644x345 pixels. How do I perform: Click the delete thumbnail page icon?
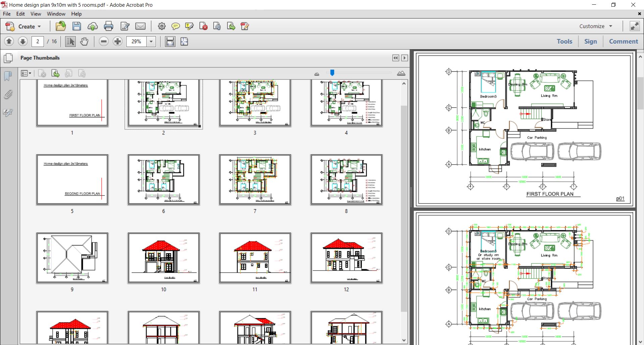click(x=42, y=73)
